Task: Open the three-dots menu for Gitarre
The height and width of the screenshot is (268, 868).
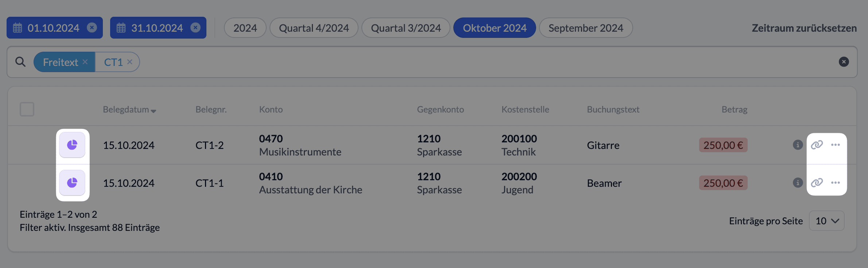Action: pyautogui.click(x=836, y=145)
